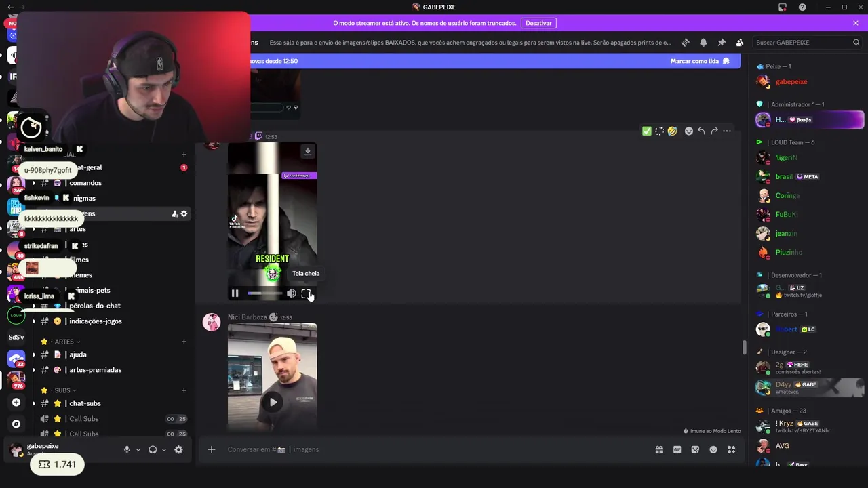Open the apps launcher icon
Image resolution: width=868 pixels, height=488 pixels.
[x=732, y=449]
